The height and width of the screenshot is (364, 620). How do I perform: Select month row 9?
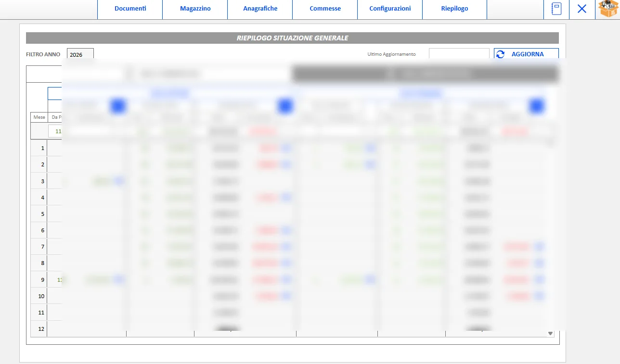click(39, 279)
